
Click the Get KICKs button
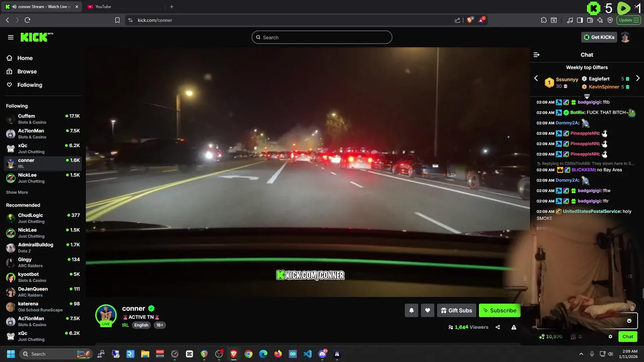tap(599, 37)
